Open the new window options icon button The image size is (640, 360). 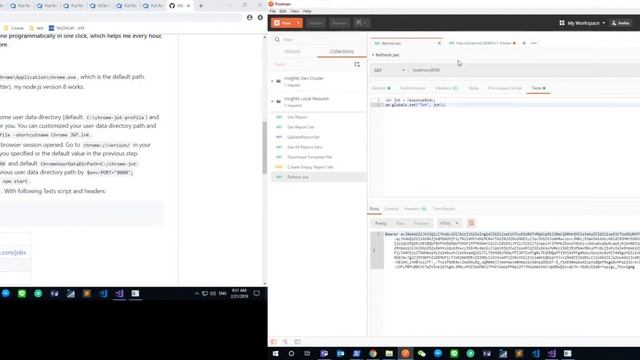pos(361,23)
